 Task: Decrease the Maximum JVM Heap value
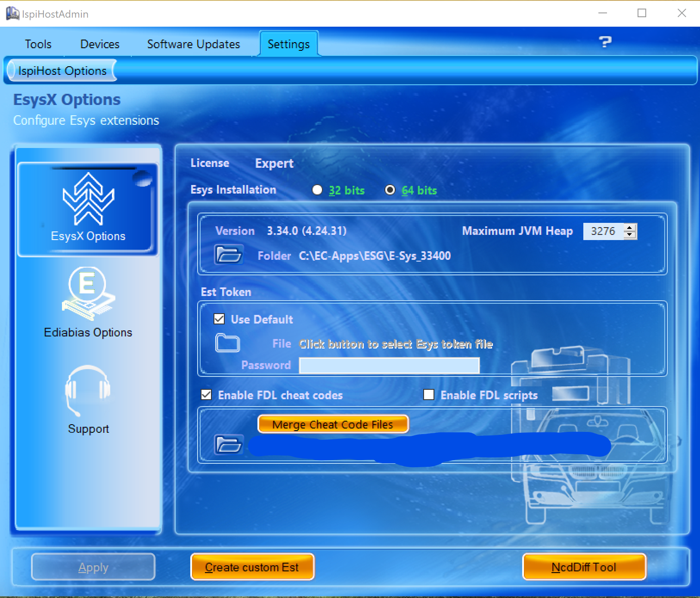[630, 235]
